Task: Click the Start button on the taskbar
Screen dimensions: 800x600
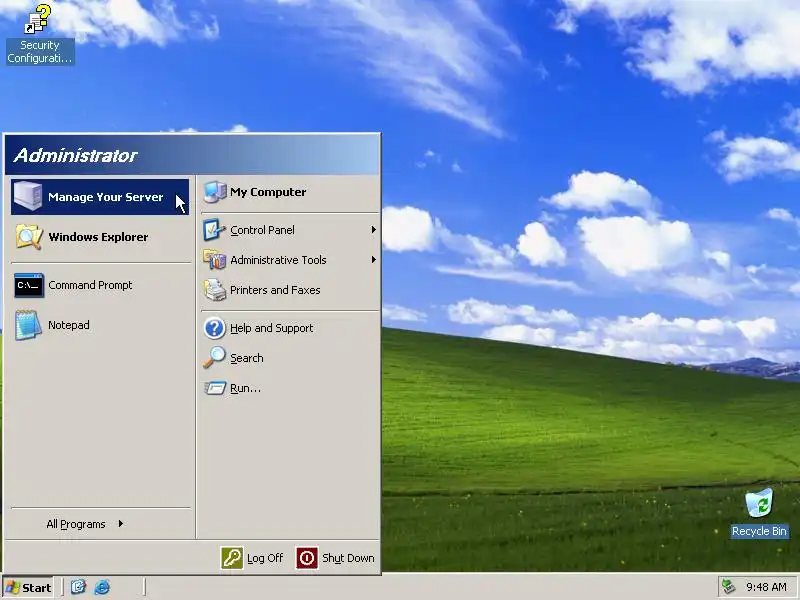Action: click(28, 587)
